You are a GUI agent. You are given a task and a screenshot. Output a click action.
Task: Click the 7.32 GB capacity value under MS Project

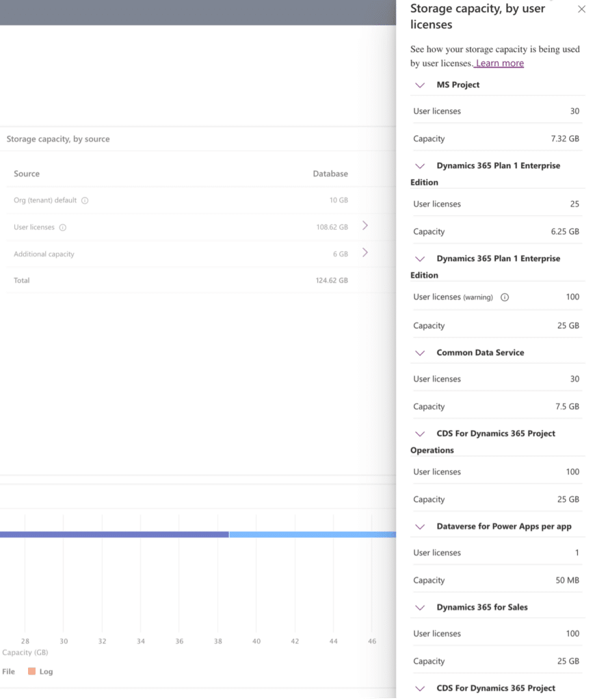coord(565,139)
